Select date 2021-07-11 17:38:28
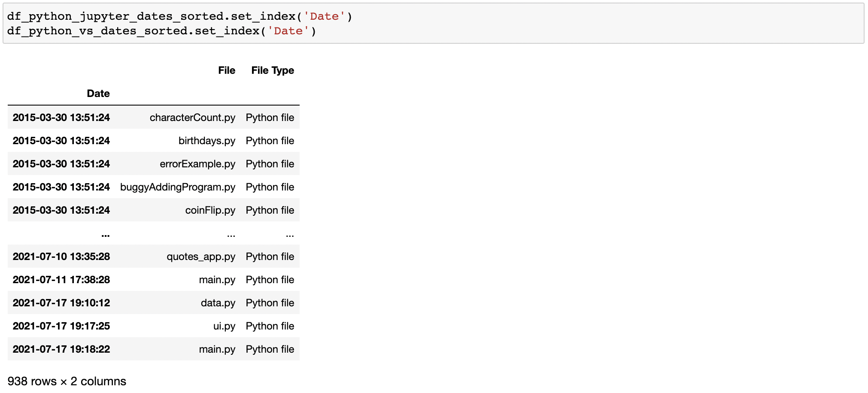Viewport: 868px width, 393px height. pos(61,280)
